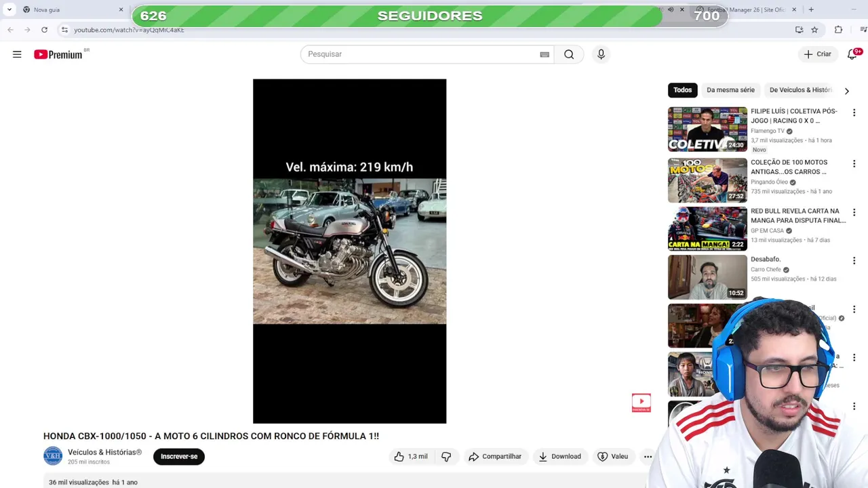Open the YouTube guide hamburger menu
868x488 pixels.
click(x=17, y=54)
